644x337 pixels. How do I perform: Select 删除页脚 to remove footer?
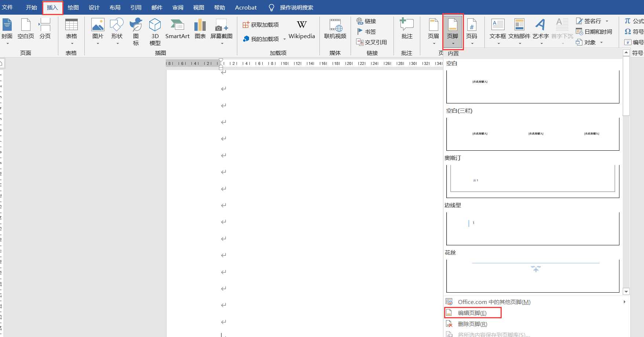[472, 324]
